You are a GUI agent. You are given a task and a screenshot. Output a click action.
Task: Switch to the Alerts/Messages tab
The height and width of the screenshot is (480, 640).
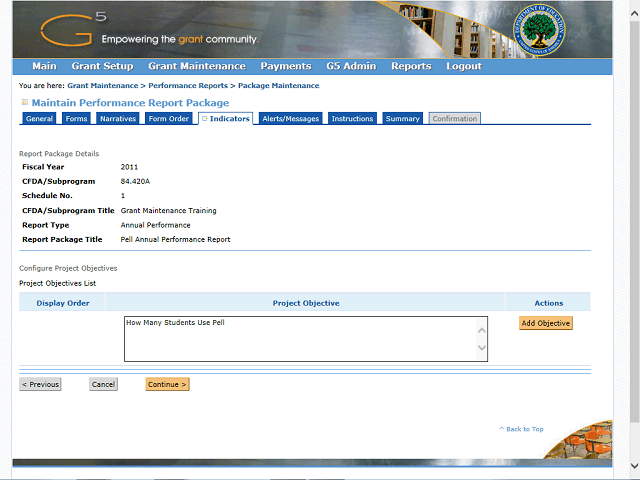pos(291,118)
